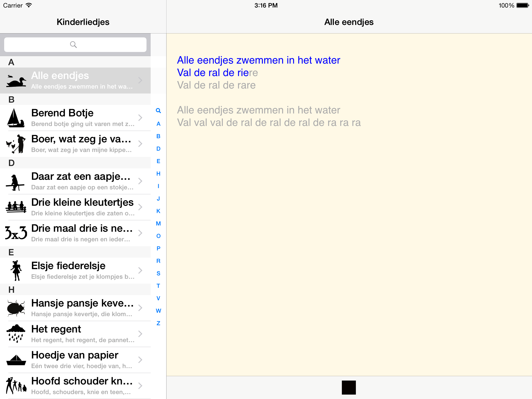The height and width of the screenshot is (399, 532).
Task: Jump to letter H in the index
Action: pyautogui.click(x=158, y=174)
